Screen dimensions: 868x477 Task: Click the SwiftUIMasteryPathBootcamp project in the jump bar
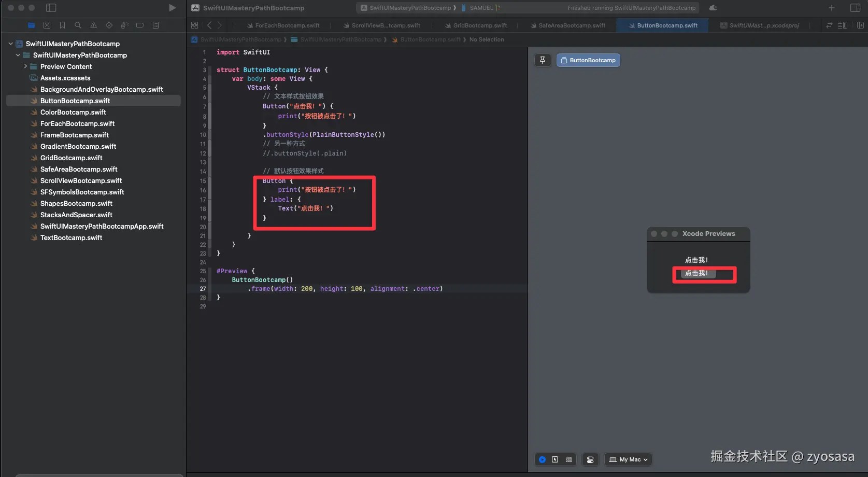click(237, 39)
